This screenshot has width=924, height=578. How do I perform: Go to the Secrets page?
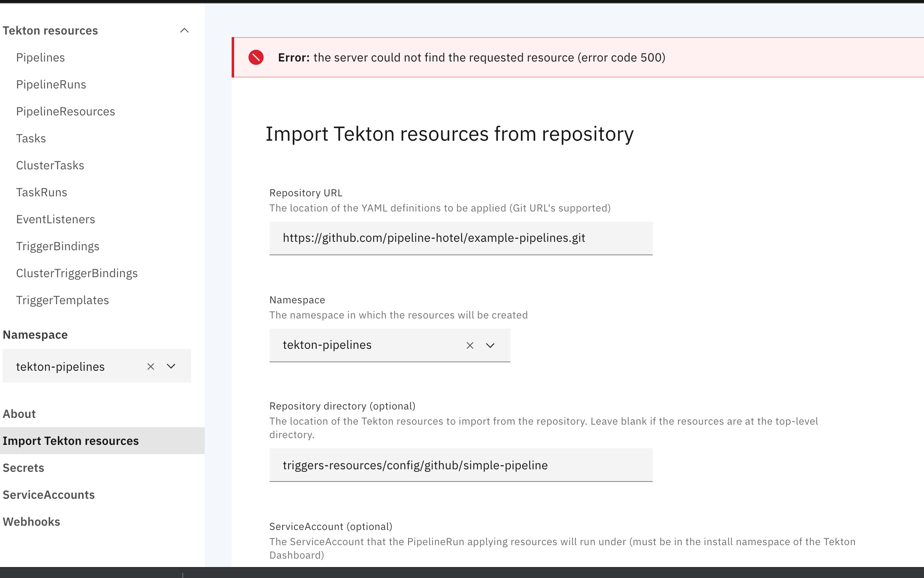click(x=23, y=468)
